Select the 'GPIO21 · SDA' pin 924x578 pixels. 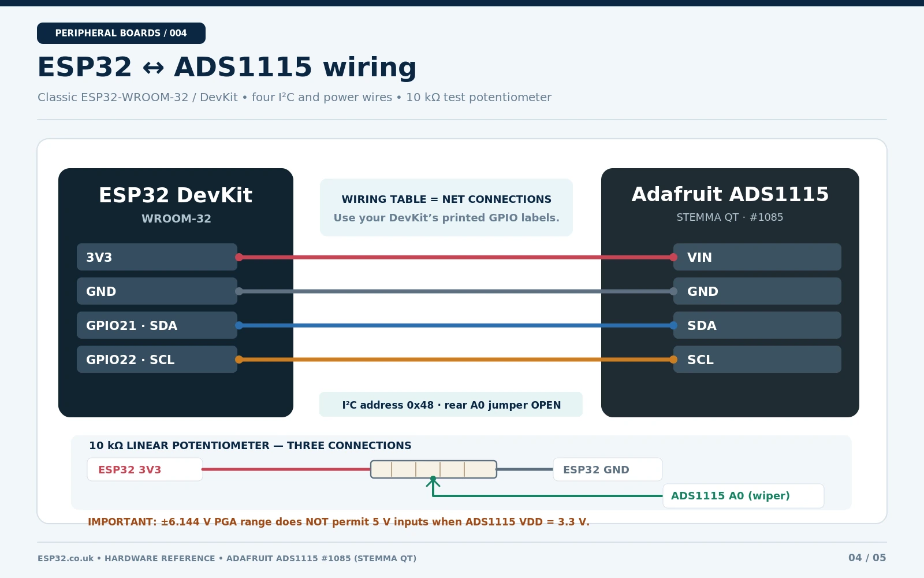(x=157, y=325)
